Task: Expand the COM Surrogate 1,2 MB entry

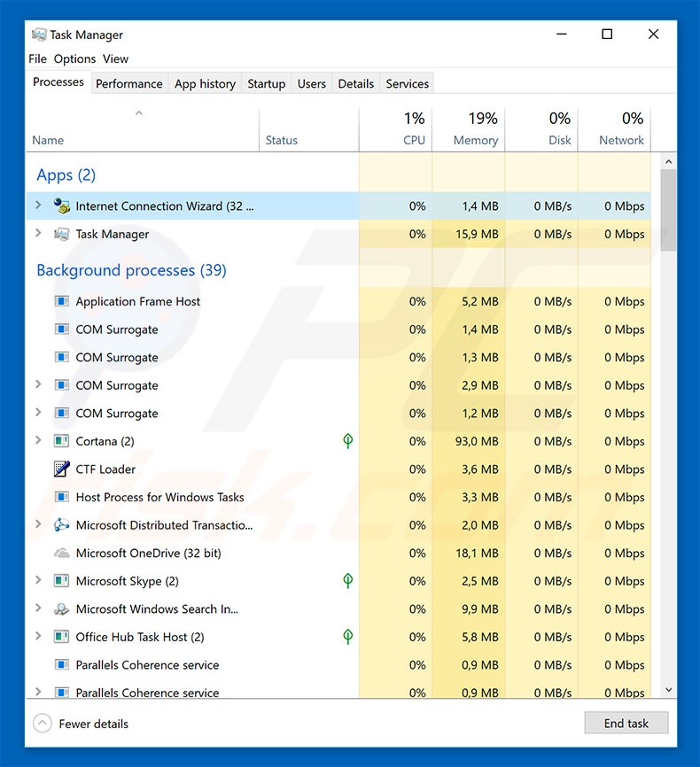Action: pyautogui.click(x=38, y=413)
